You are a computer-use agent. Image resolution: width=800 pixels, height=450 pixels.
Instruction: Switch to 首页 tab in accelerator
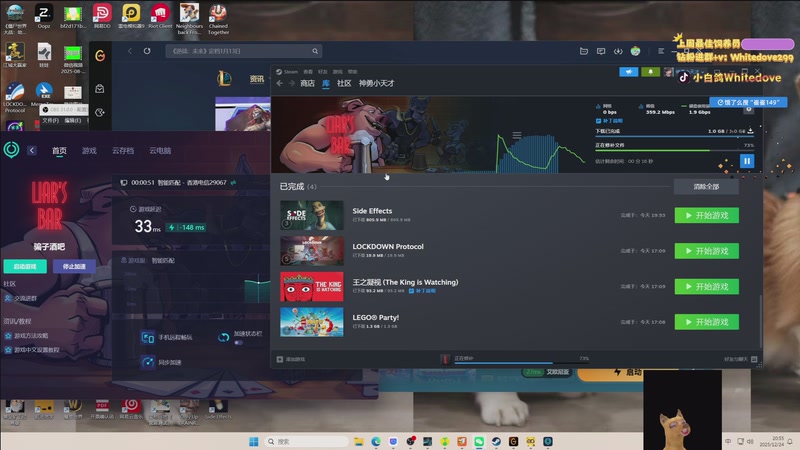click(59, 151)
